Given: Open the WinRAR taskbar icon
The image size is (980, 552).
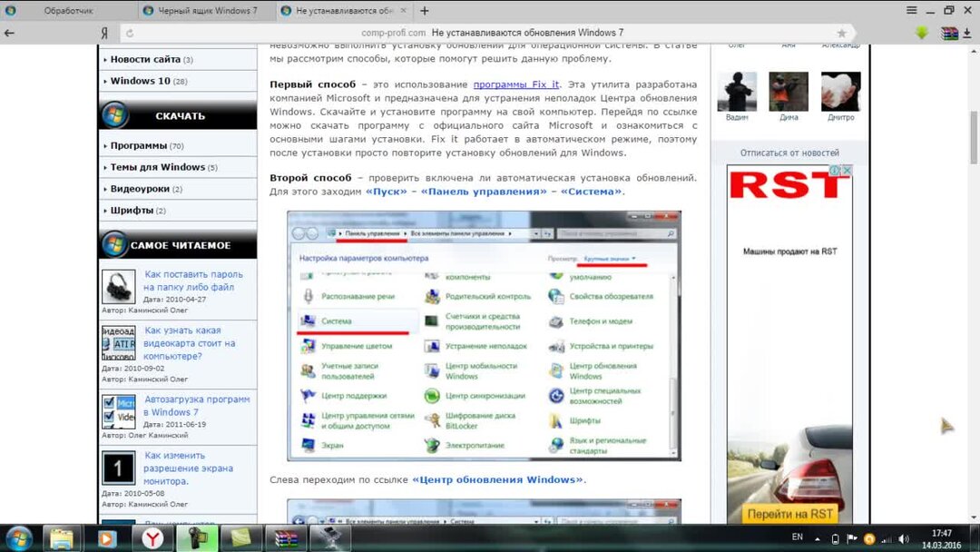Looking at the screenshot, I should (x=286, y=538).
